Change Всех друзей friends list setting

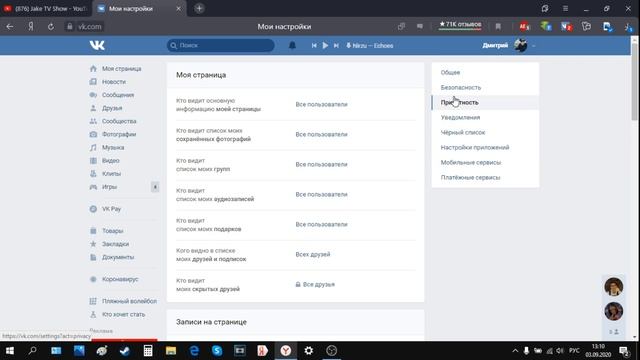pos(313,254)
